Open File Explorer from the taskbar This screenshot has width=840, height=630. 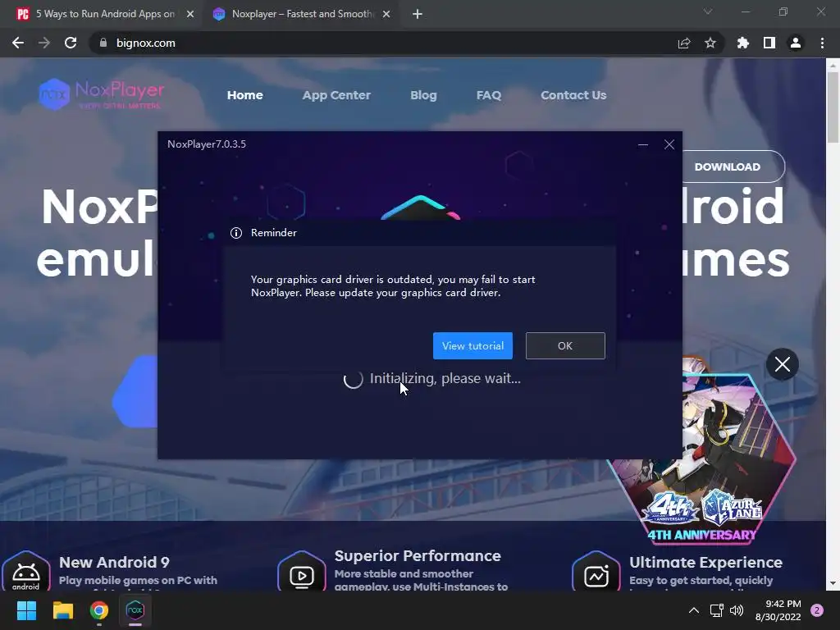(62, 610)
